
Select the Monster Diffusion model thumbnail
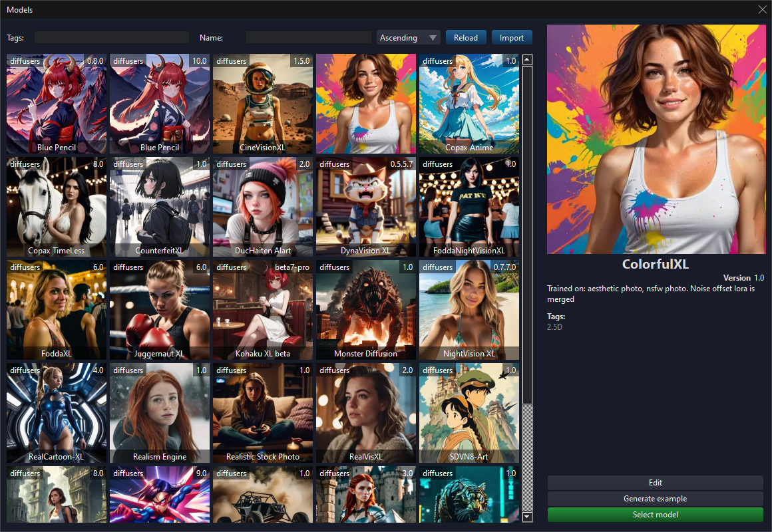[x=366, y=310]
